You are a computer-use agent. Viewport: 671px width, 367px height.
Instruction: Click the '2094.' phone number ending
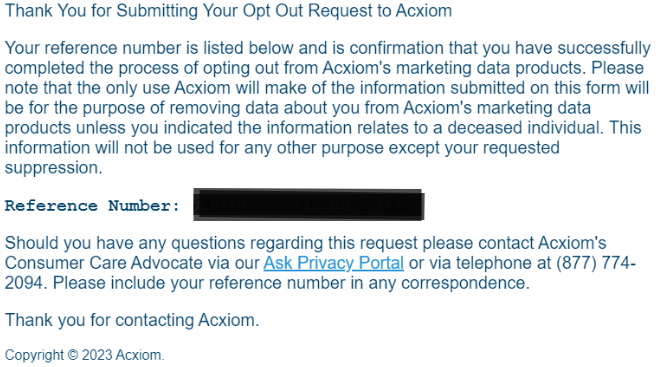coord(26,283)
